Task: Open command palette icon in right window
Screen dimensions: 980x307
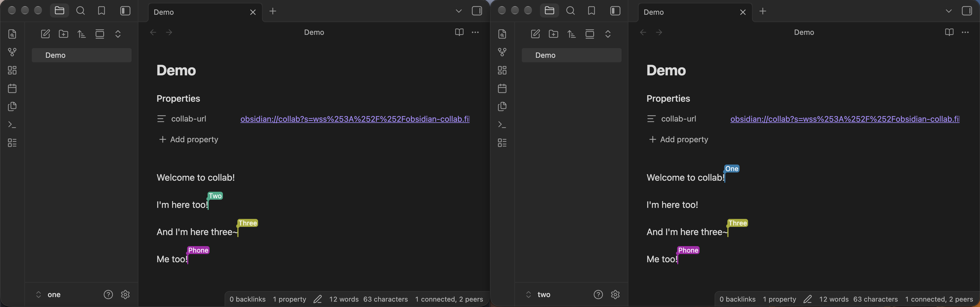Action: pos(502,125)
